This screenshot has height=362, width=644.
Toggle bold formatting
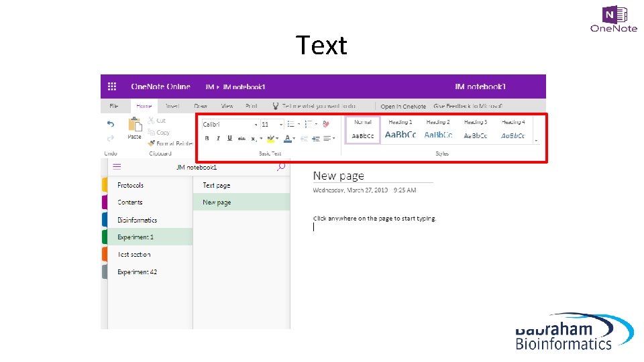tap(207, 138)
